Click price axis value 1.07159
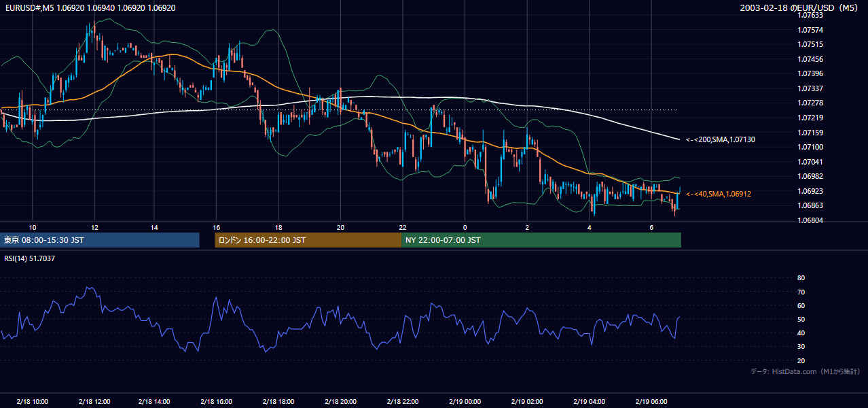Image resolution: width=868 pixels, height=408 pixels. coord(810,133)
